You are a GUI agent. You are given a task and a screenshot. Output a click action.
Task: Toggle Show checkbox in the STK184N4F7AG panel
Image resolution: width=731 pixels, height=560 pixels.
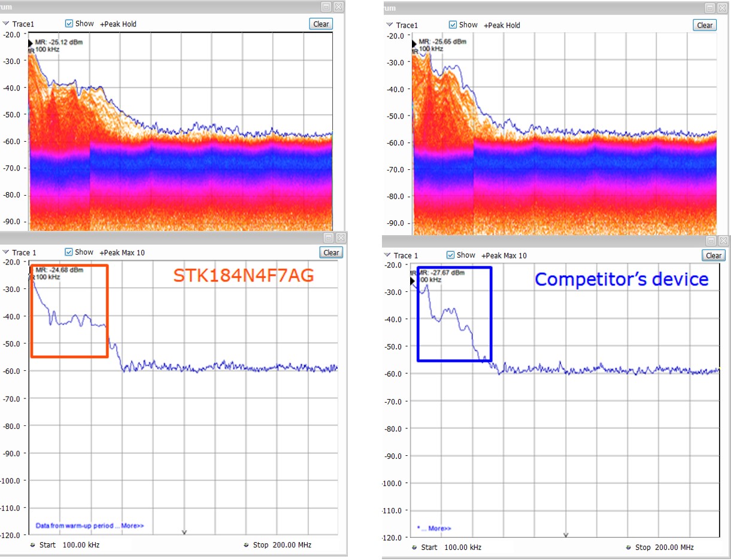coord(69,252)
